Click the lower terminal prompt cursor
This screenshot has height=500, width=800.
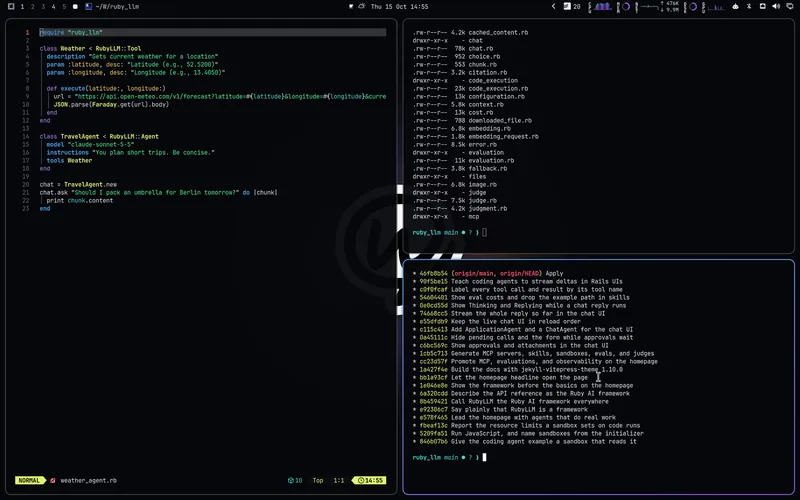[x=484, y=458]
